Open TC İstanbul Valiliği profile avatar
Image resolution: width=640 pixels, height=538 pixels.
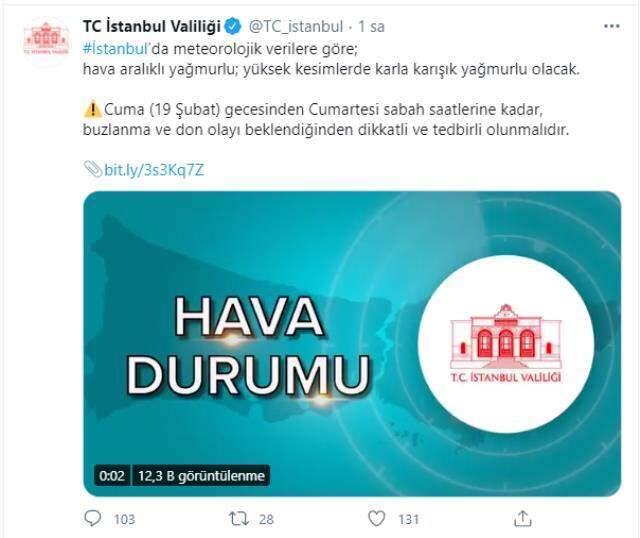coord(46,40)
